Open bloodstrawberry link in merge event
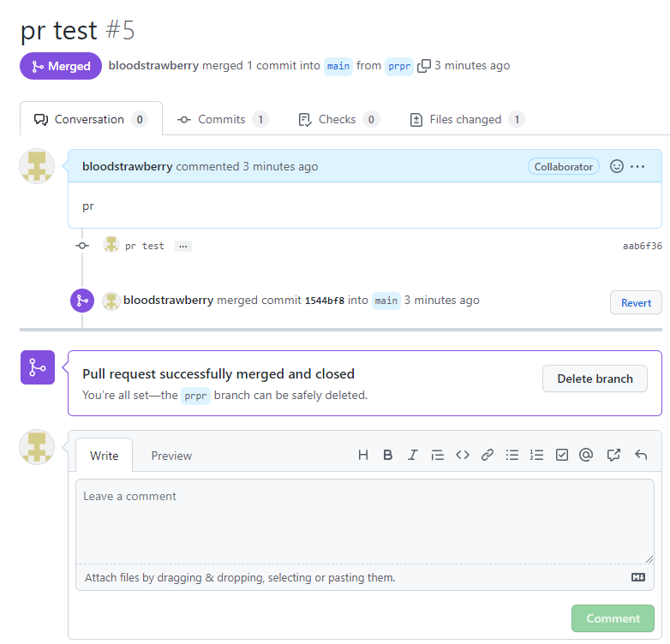The width and height of the screenshot is (670, 644). pos(168,301)
